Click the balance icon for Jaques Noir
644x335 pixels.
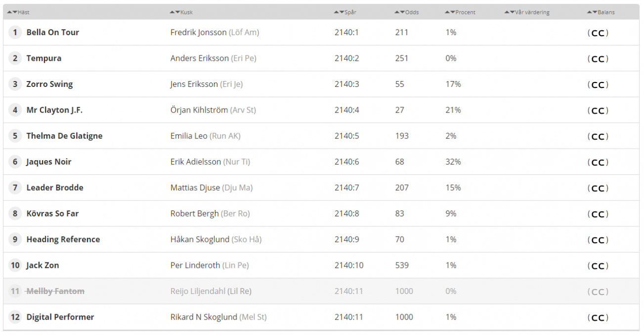point(598,163)
